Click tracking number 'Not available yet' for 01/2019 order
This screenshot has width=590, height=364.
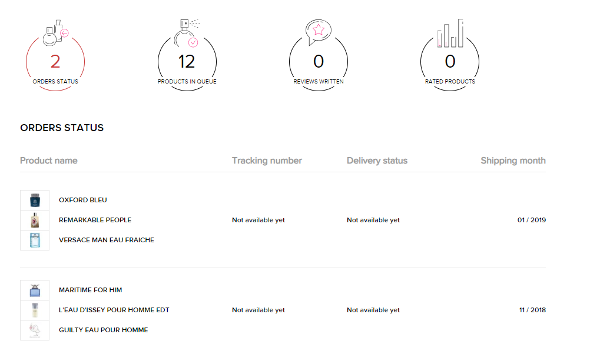pos(258,220)
